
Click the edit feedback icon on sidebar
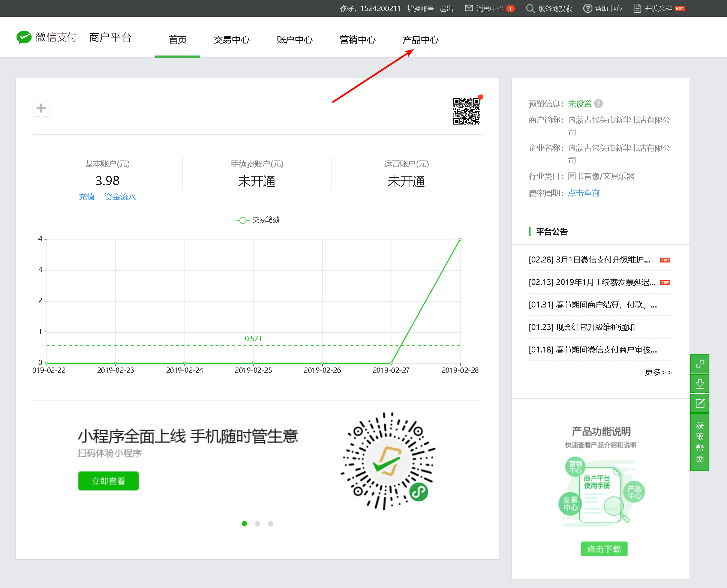pyautogui.click(x=700, y=403)
